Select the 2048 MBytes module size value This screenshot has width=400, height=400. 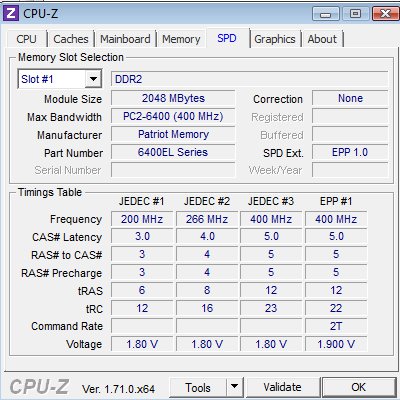[x=173, y=98]
